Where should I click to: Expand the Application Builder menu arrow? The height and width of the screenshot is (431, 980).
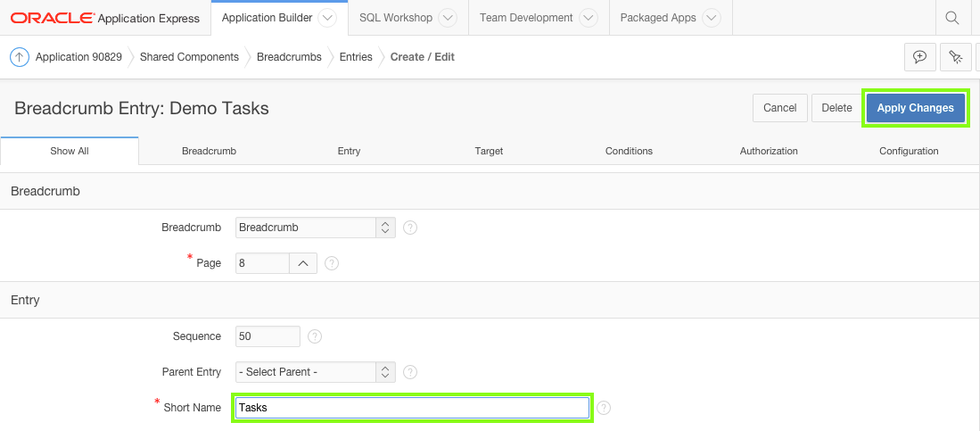pyautogui.click(x=326, y=18)
